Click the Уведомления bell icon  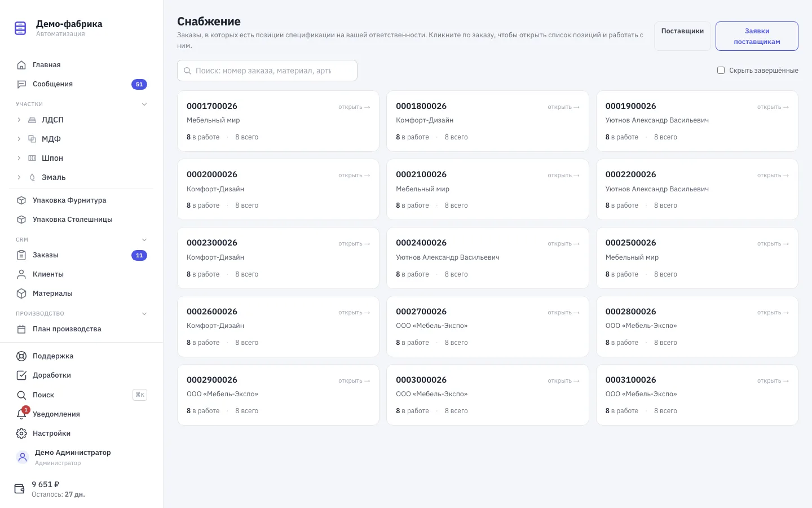point(21,414)
